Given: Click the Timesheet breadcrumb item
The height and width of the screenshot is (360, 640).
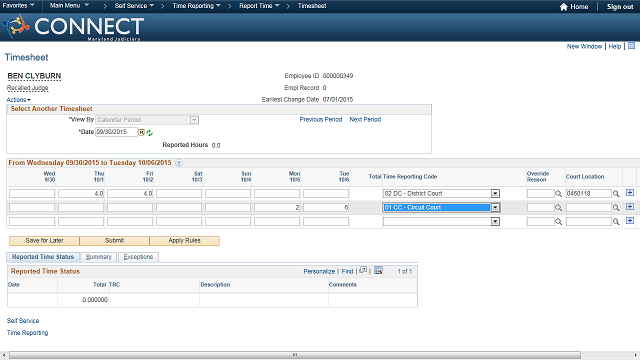Looking at the screenshot, I should point(312,6).
